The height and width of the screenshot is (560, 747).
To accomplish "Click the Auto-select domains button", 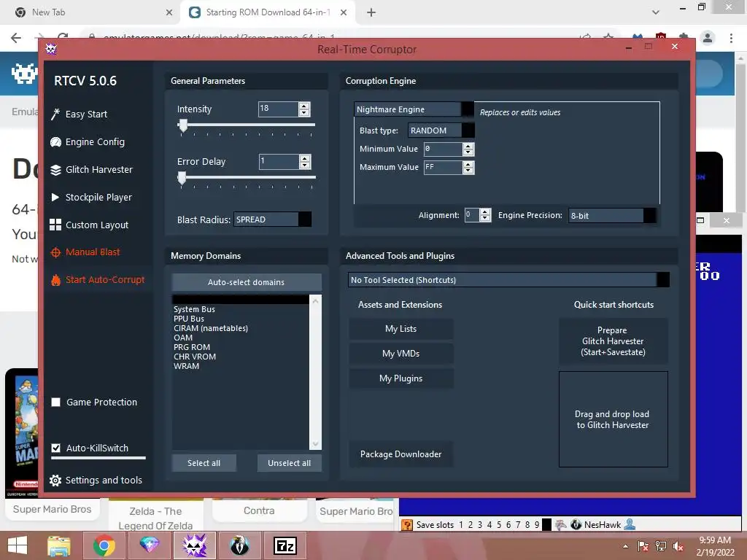I will pos(247,282).
